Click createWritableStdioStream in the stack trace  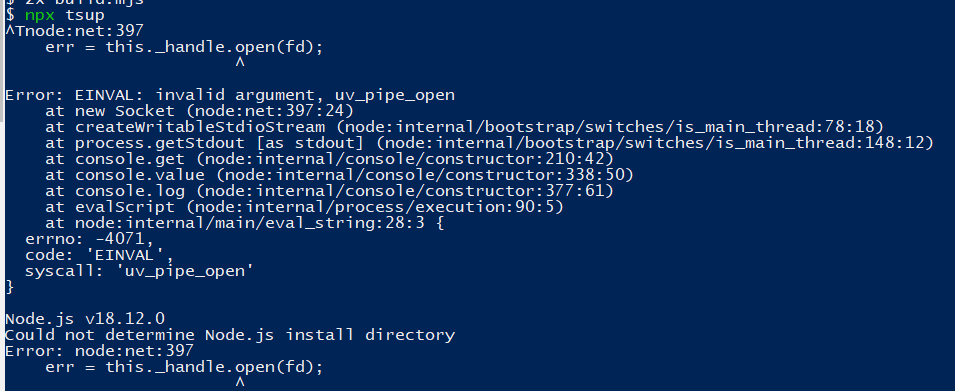tap(200, 127)
